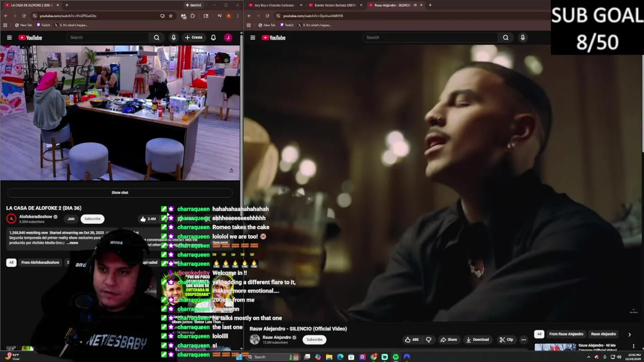Open notifications bell in left YouTube window
The width and height of the screenshot is (644, 362).
click(x=213, y=38)
